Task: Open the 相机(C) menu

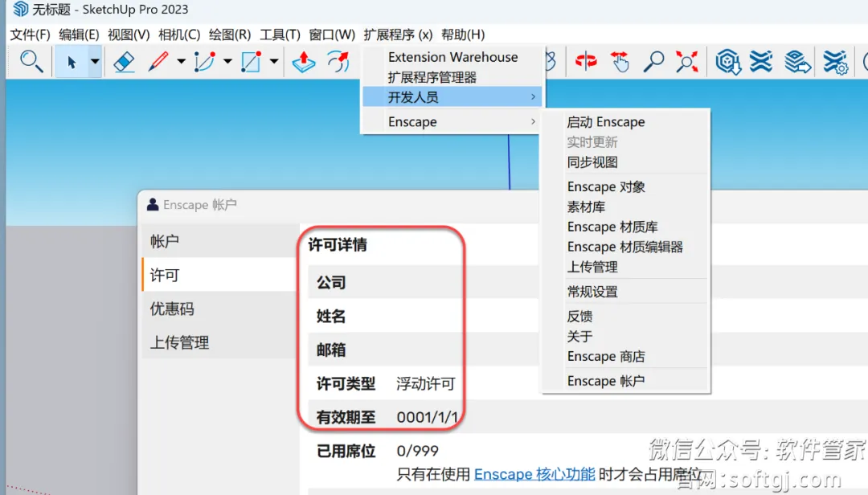Action: (179, 35)
